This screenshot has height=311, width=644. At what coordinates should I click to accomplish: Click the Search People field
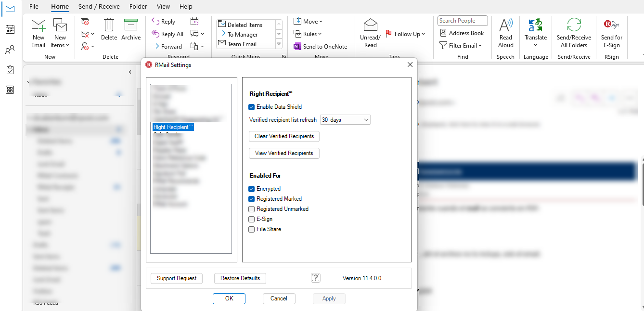click(x=463, y=21)
